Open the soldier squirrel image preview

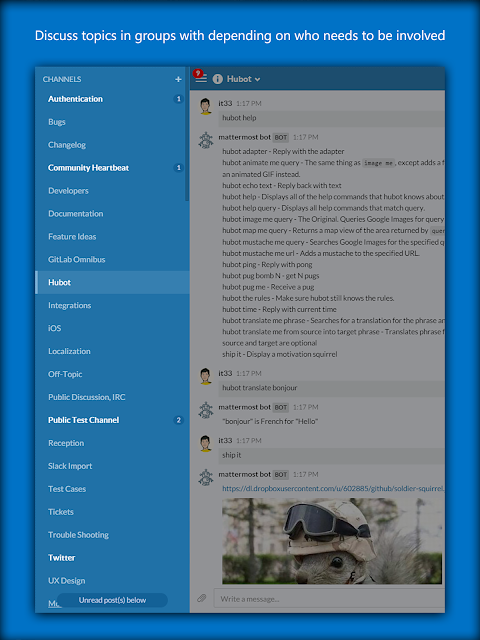[x=332, y=541]
